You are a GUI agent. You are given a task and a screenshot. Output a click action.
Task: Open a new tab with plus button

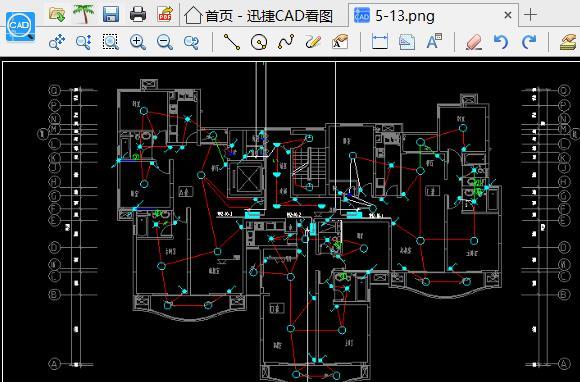[530, 15]
